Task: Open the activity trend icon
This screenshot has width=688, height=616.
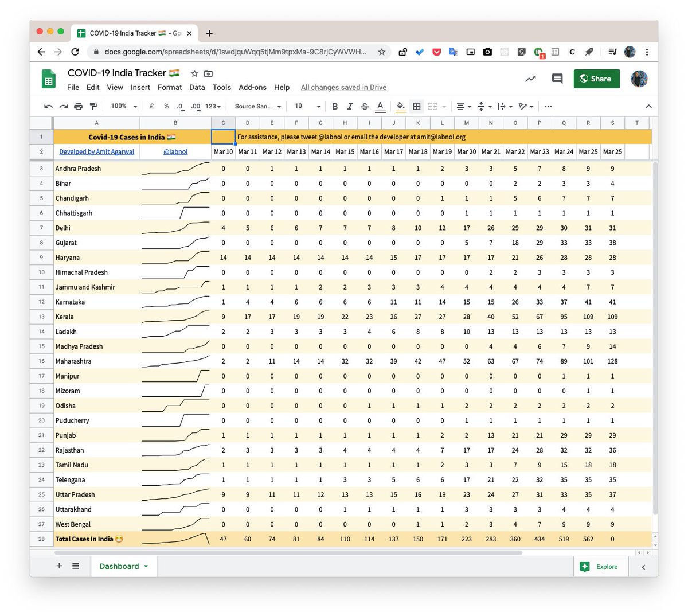Action: coord(530,79)
